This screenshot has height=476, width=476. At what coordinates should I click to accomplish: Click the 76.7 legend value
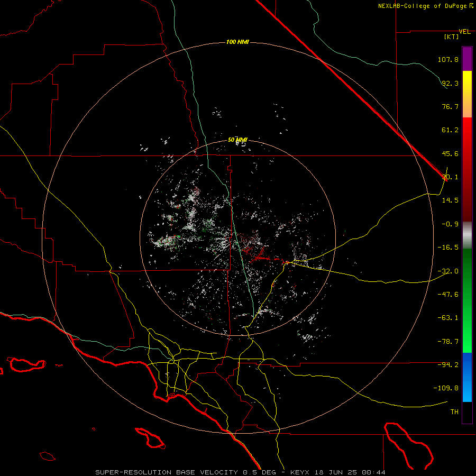pyautogui.click(x=450, y=106)
